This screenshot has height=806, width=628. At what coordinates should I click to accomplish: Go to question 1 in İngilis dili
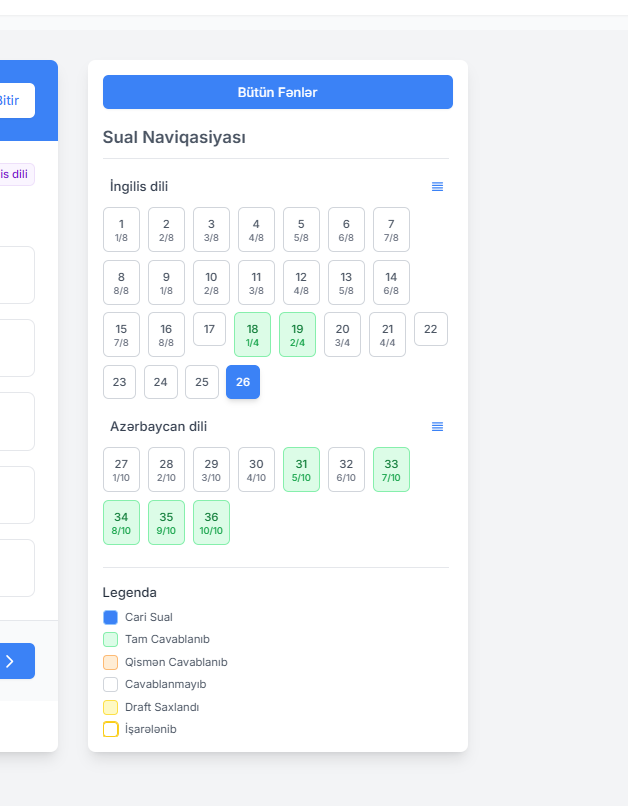[x=121, y=229]
